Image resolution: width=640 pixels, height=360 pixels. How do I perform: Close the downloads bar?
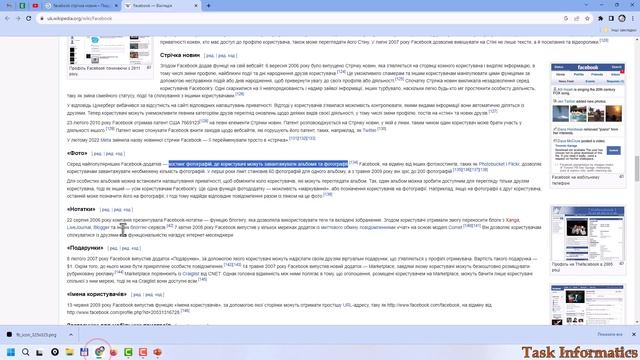(633, 334)
